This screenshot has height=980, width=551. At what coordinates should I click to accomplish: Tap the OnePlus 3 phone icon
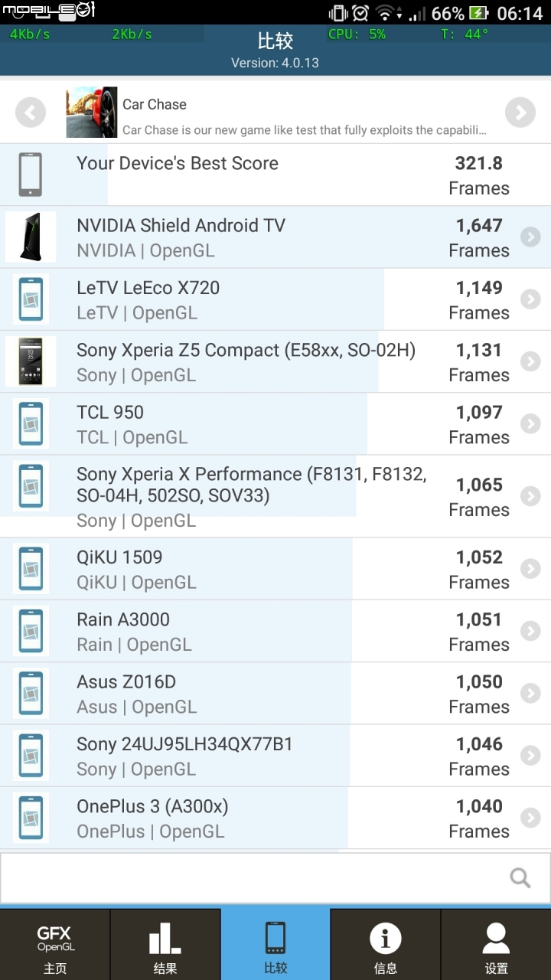[x=31, y=818]
